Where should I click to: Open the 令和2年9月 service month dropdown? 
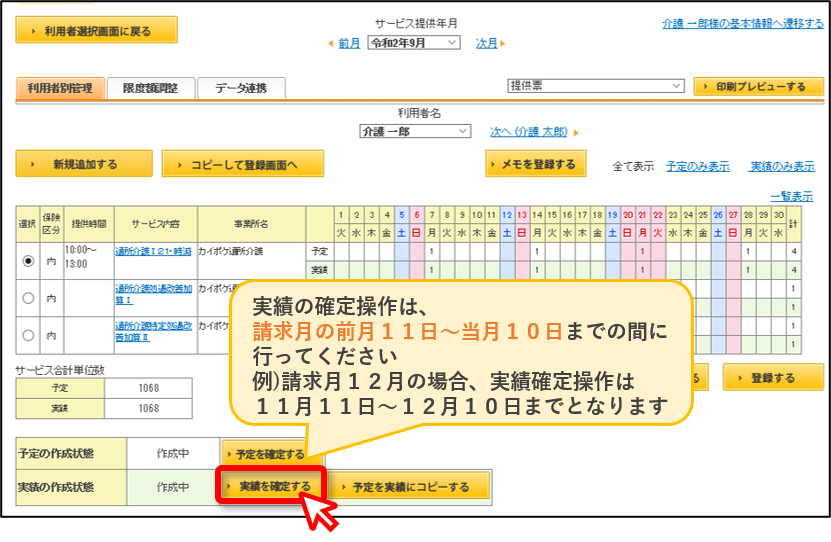tap(414, 43)
